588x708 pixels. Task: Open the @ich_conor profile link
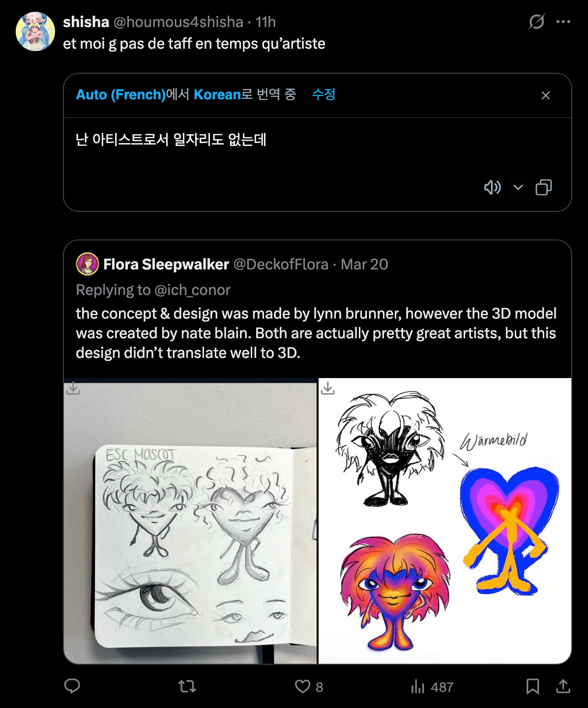tap(192, 290)
